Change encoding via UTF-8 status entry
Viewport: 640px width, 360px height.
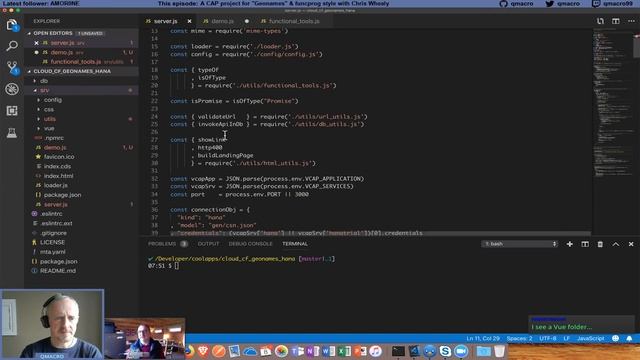[x=548, y=338]
